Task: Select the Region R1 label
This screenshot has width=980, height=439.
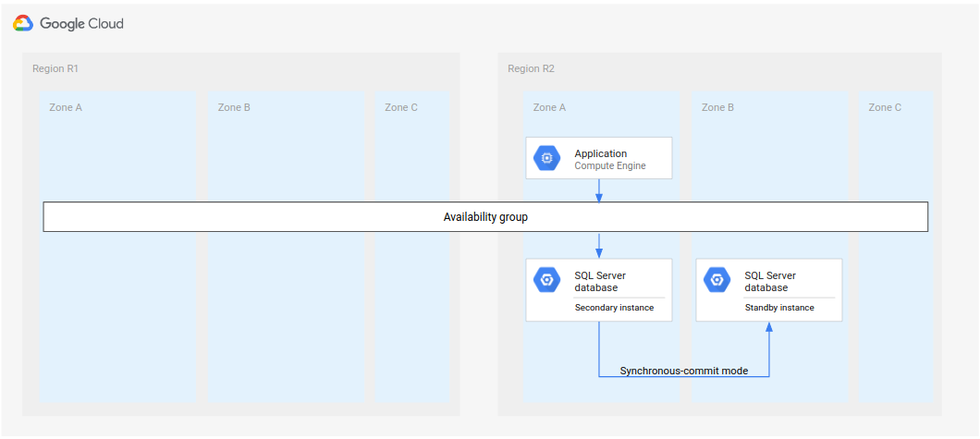Action: (55, 68)
